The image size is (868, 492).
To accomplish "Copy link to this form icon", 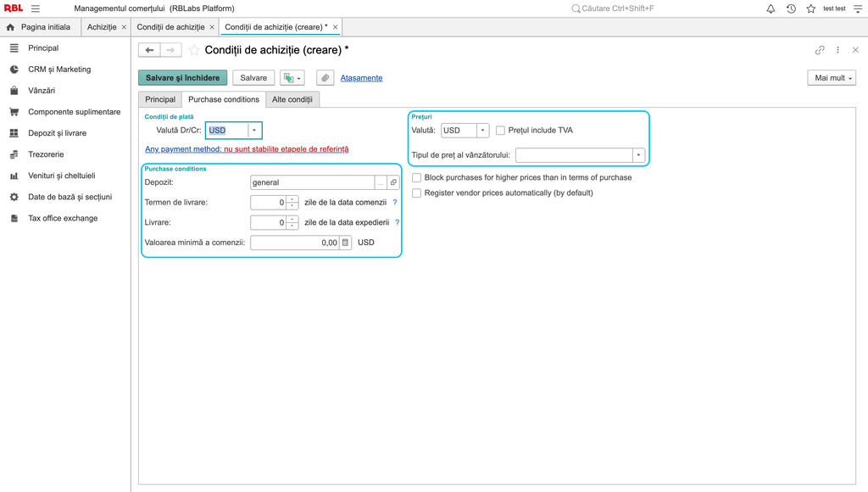I will (820, 50).
